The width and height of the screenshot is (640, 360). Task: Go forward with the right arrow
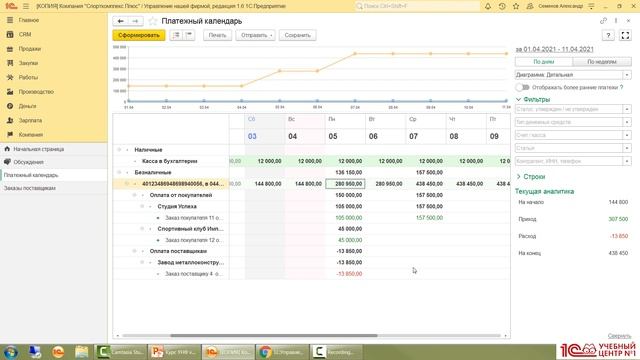(x=136, y=21)
